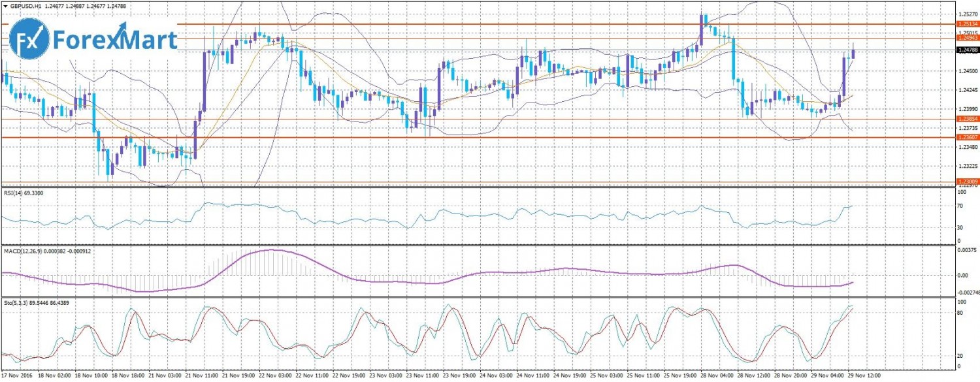The height and width of the screenshot is (382, 980).
Task: Click the current price label 1.24788
Action: coord(966,50)
